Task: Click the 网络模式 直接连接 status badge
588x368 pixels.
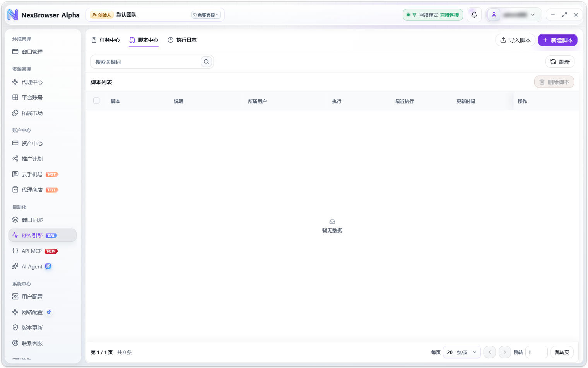Action: [x=433, y=15]
